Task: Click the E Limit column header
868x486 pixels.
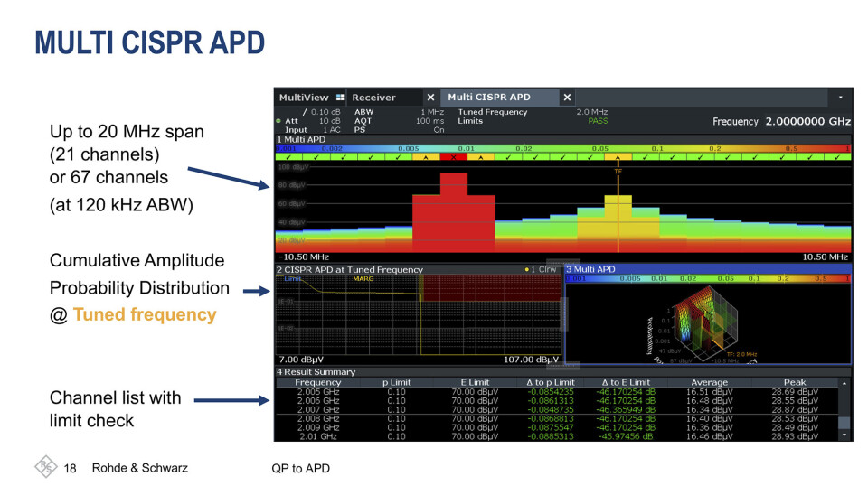Action: pos(475,382)
